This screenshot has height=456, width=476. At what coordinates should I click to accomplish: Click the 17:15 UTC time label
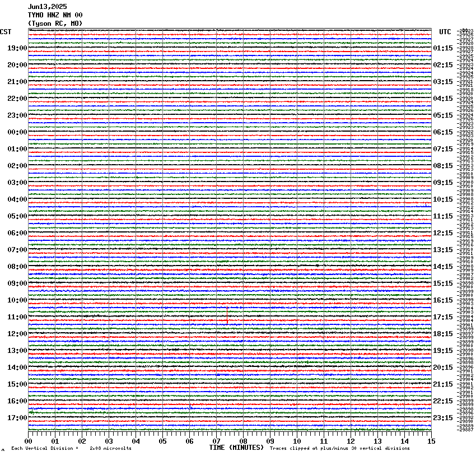coord(443,317)
